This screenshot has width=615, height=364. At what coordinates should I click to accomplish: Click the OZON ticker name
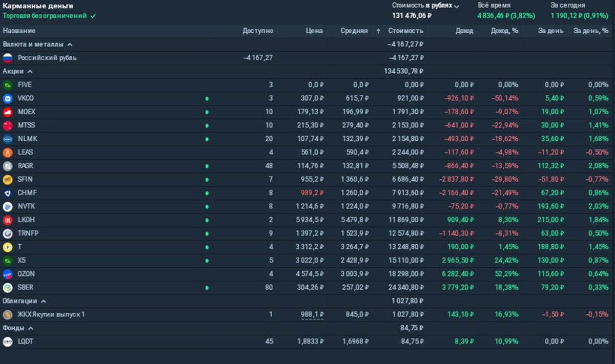(x=26, y=274)
